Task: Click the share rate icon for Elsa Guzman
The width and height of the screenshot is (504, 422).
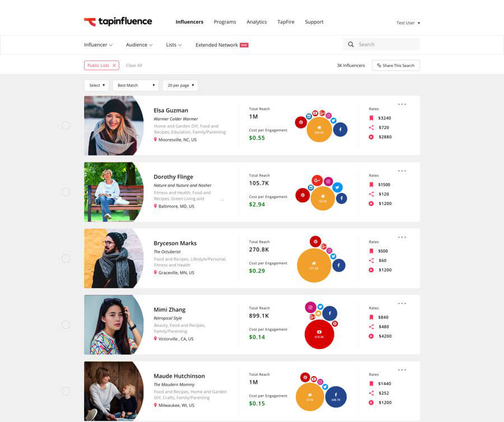Action: pyautogui.click(x=371, y=128)
